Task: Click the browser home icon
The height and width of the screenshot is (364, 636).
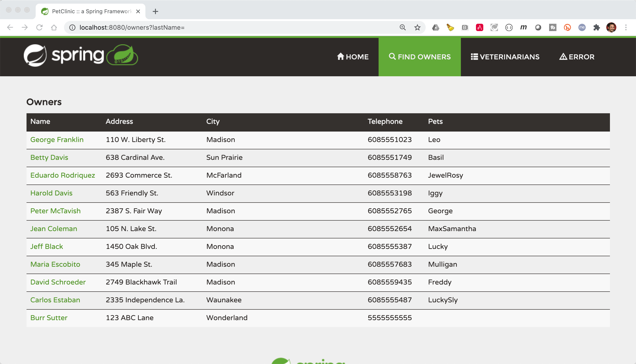Action: 54,27
